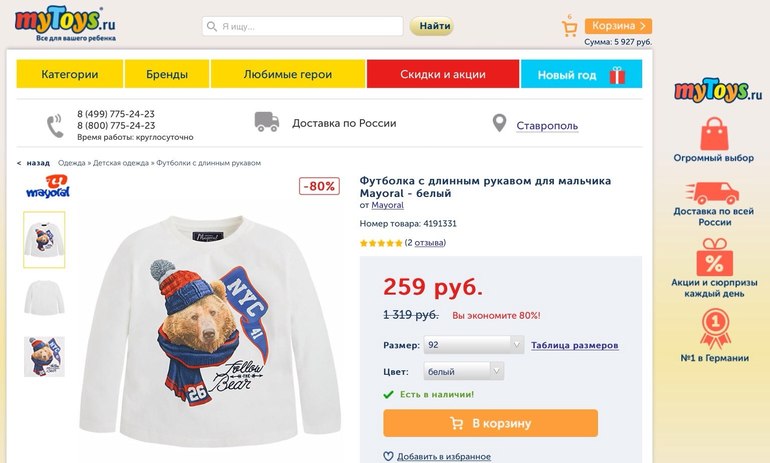Select the second shirt back-view thumbnail
The image size is (770, 463).
pos(44,298)
